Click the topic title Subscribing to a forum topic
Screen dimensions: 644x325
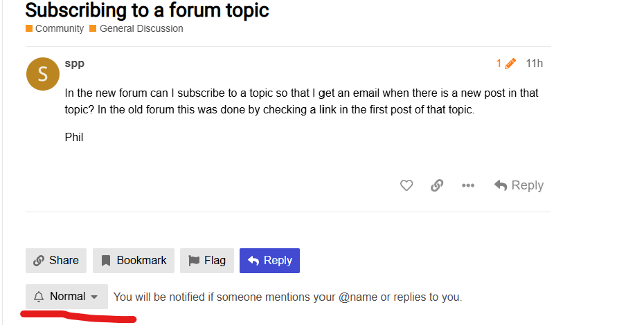click(x=147, y=10)
